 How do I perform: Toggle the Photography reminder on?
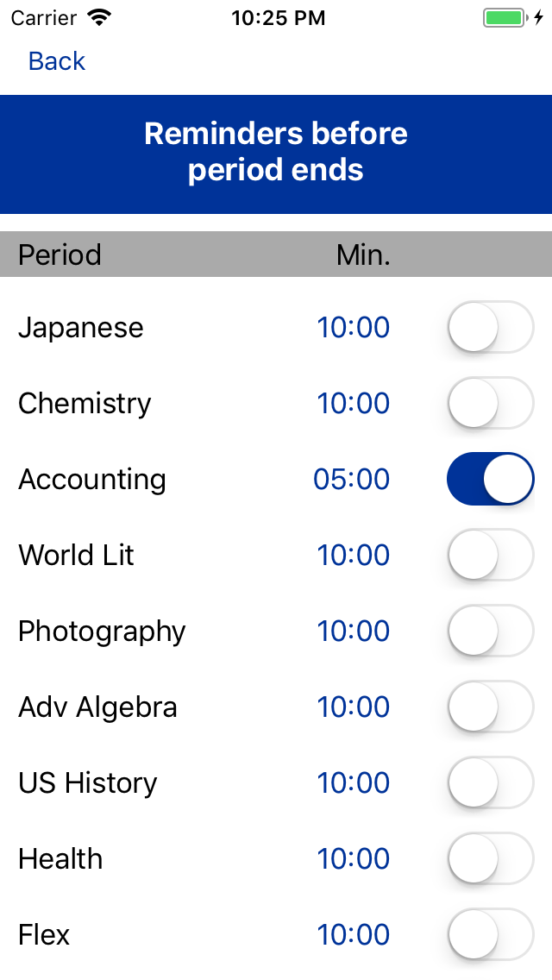pyautogui.click(x=489, y=631)
